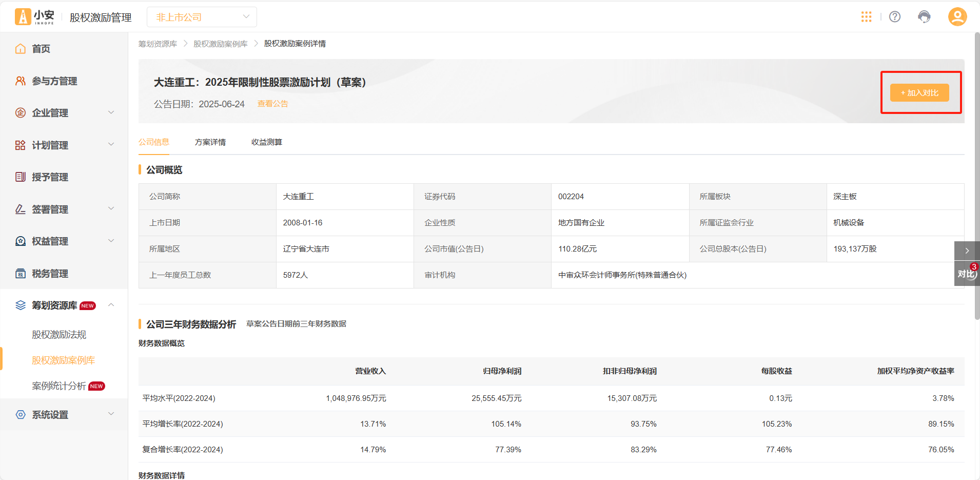Click the 筹划资源库 layers icon
Viewport: 980px width, 480px height.
coord(21,305)
